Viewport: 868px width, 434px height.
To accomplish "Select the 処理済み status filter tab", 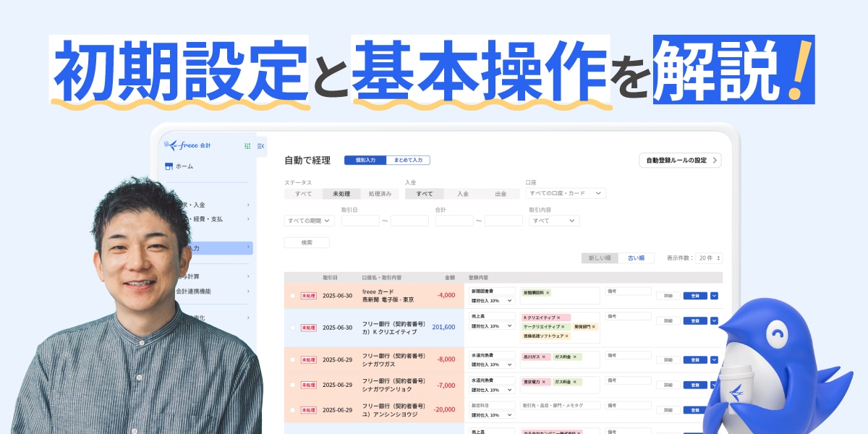I will 380,194.
